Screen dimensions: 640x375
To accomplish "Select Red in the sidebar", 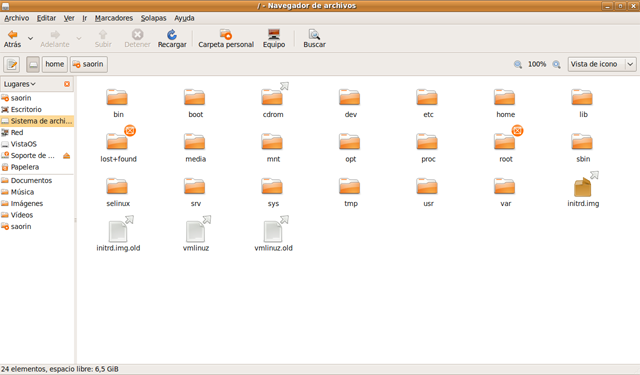I will (37, 132).
